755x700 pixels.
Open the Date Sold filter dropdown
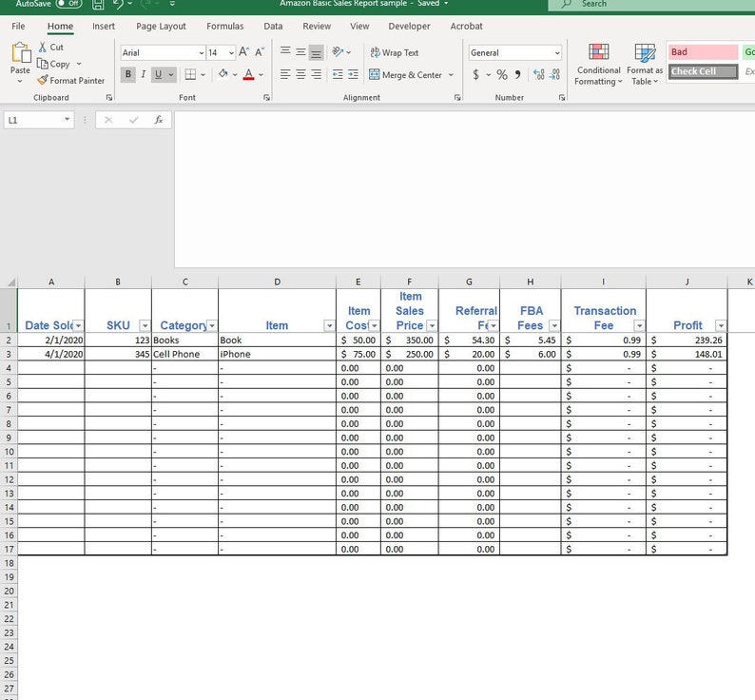tap(78, 326)
